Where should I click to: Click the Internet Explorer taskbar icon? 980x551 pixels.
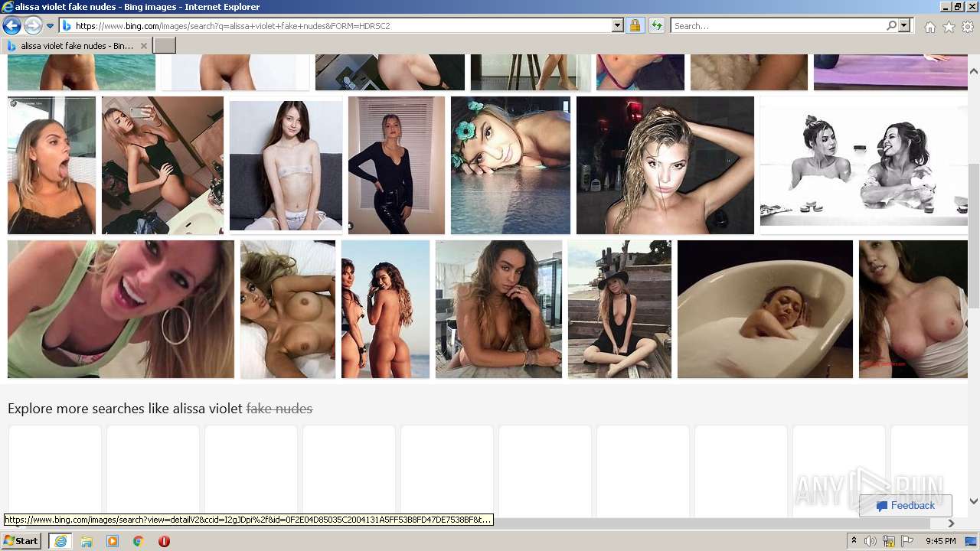60,541
